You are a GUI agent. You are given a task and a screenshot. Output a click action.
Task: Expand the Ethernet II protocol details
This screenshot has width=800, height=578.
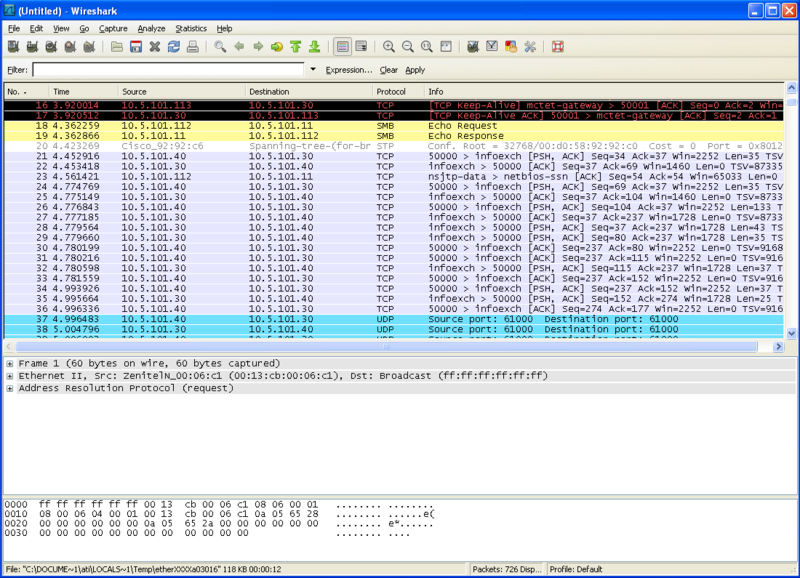click(8, 374)
